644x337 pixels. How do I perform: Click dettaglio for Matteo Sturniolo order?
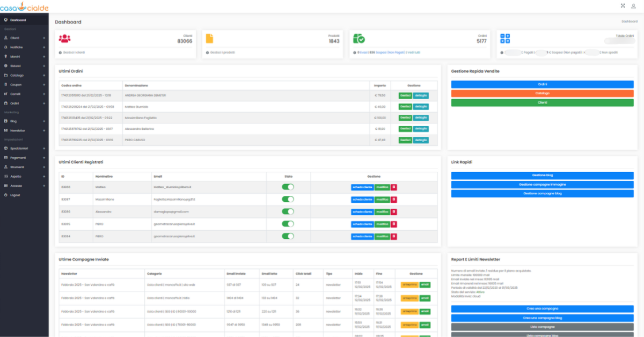coord(421,106)
